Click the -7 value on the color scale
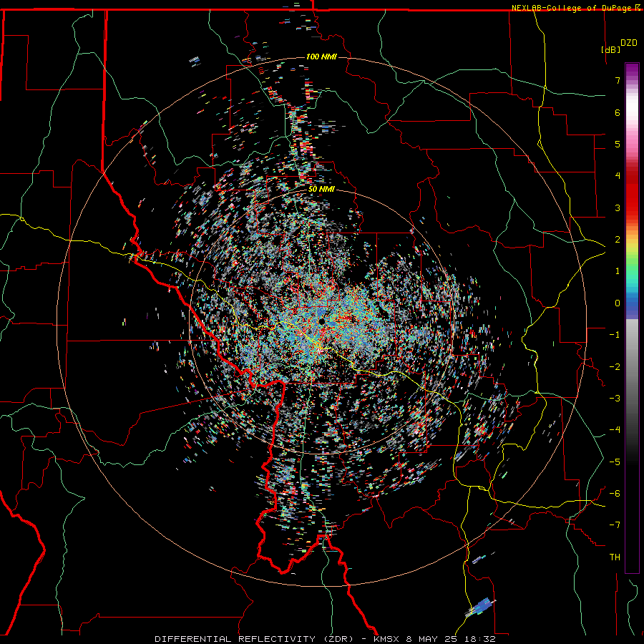The width and height of the screenshot is (644, 644). pyautogui.click(x=615, y=525)
